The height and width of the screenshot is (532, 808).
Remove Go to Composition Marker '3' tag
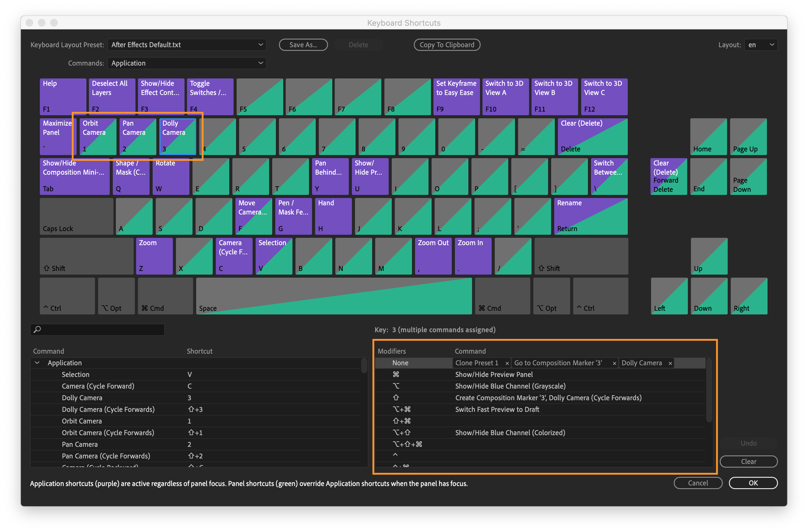[614, 363]
